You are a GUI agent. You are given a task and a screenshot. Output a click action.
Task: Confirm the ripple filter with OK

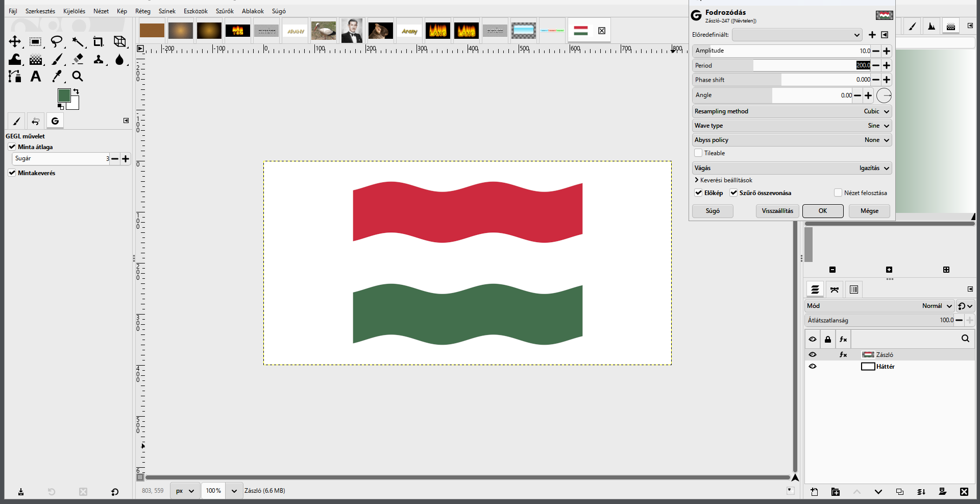[x=823, y=211]
